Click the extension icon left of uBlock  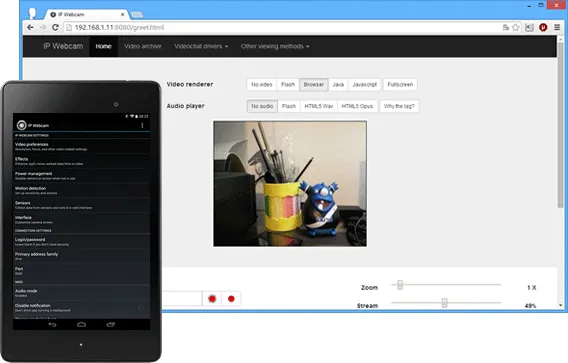[529, 28]
